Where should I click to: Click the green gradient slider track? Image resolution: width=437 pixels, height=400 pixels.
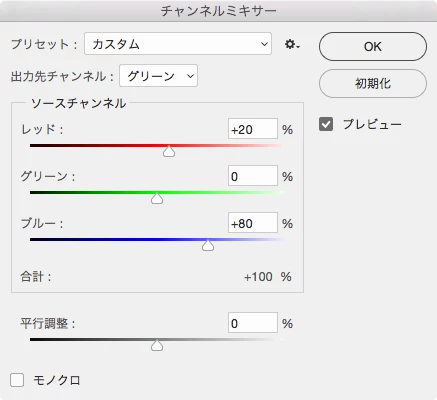click(157, 192)
